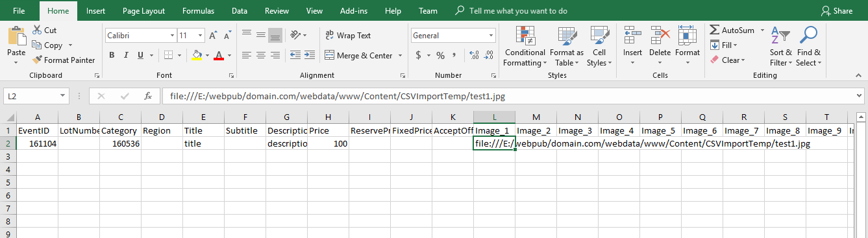Apply yellow fill color
868x238 pixels.
pyautogui.click(x=197, y=55)
